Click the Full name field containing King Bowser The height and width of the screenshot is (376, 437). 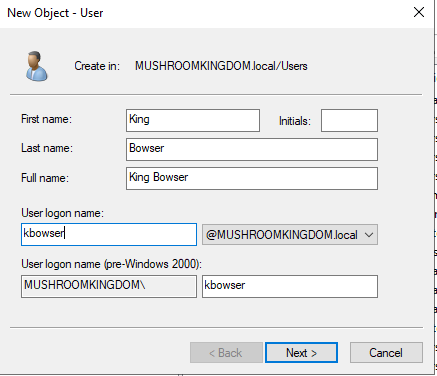pos(252,178)
